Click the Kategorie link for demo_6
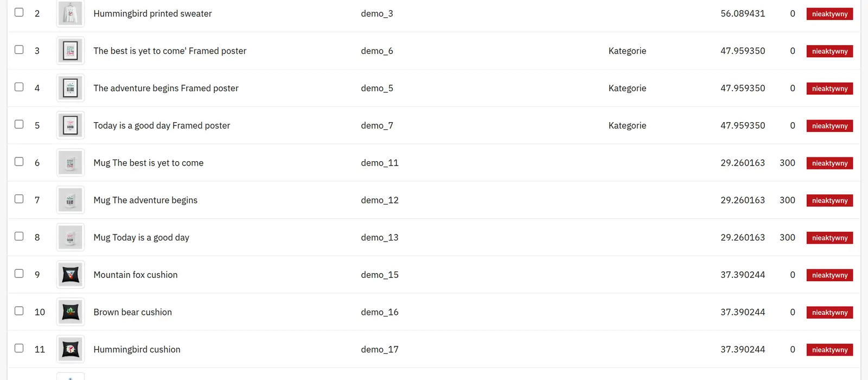 [x=627, y=51]
